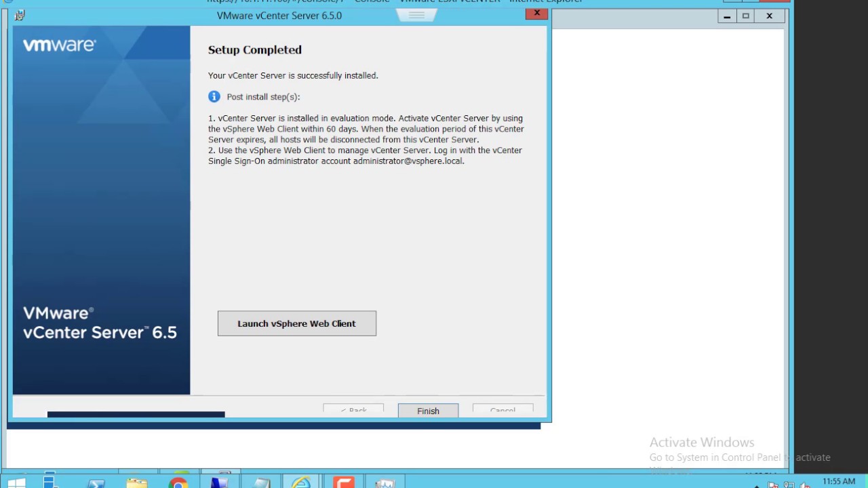Viewport: 868px width, 488px height.
Task: Click the VMware vCenter Server 6.5.0 title
Action: (x=279, y=16)
